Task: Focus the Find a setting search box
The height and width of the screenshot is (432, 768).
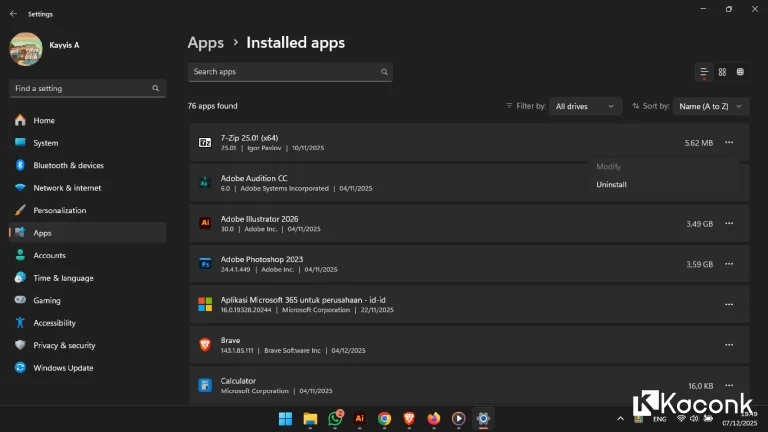Action: point(87,88)
